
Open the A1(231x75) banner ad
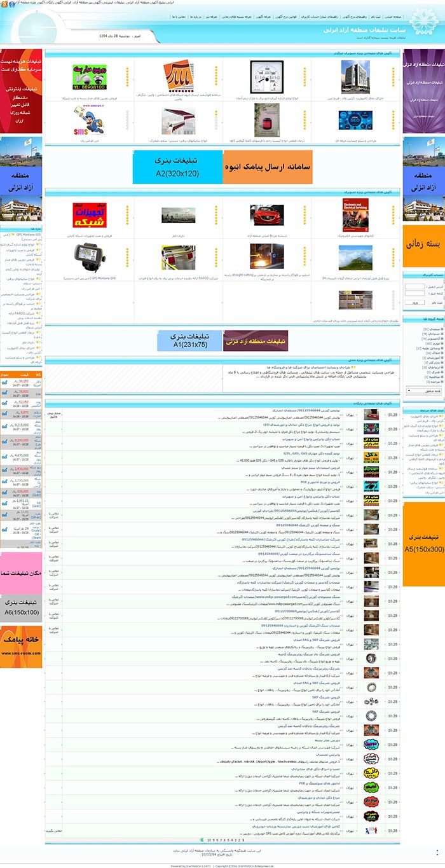[x=189, y=341]
